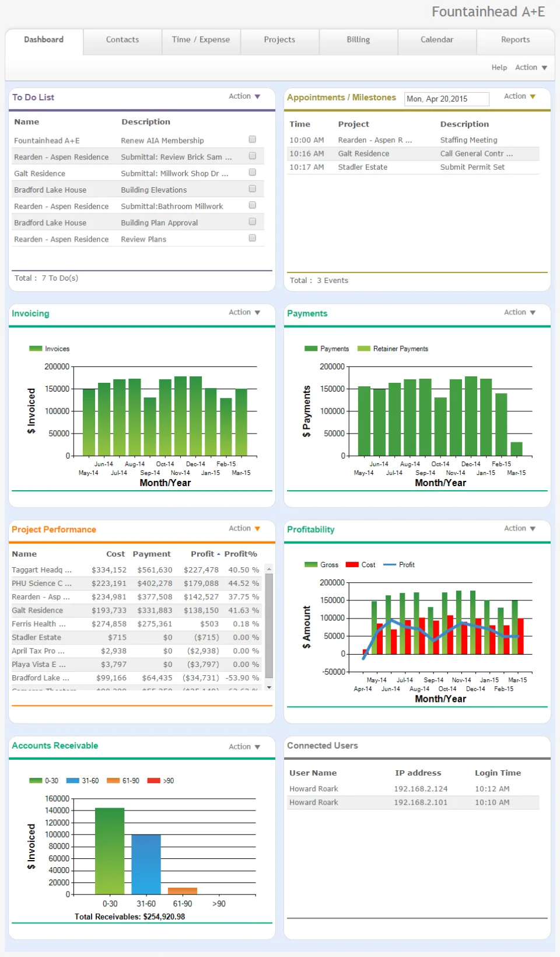
Task: Select the PHU Science C project row
Action: tap(137, 583)
